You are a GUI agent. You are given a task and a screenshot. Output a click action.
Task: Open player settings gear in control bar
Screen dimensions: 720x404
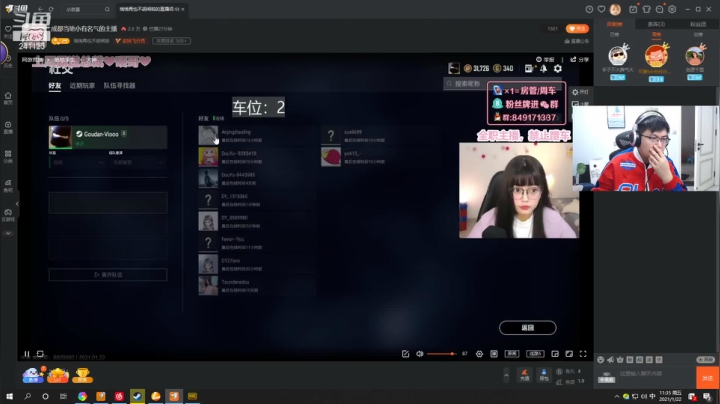coord(479,354)
